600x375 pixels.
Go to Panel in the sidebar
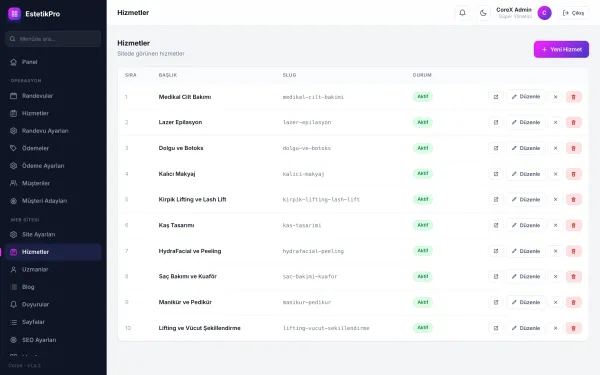[53, 62]
